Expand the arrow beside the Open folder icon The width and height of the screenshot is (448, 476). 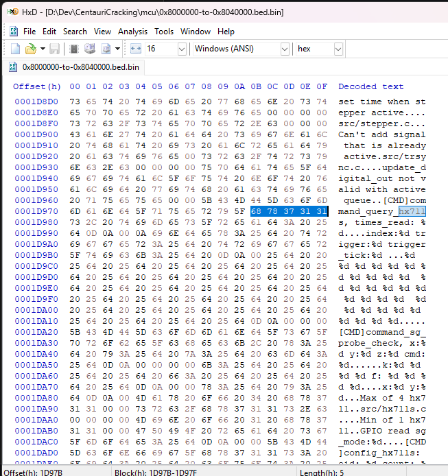(42, 49)
